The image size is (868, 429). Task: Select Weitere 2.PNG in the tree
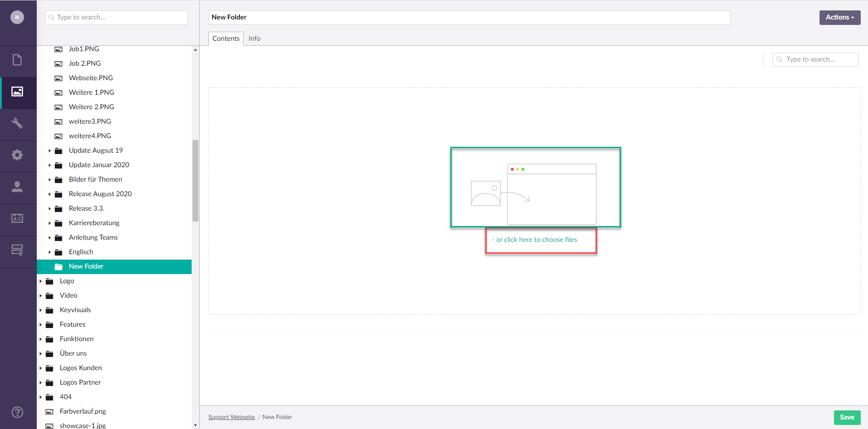pyautogui.click(x=92, y=107)
